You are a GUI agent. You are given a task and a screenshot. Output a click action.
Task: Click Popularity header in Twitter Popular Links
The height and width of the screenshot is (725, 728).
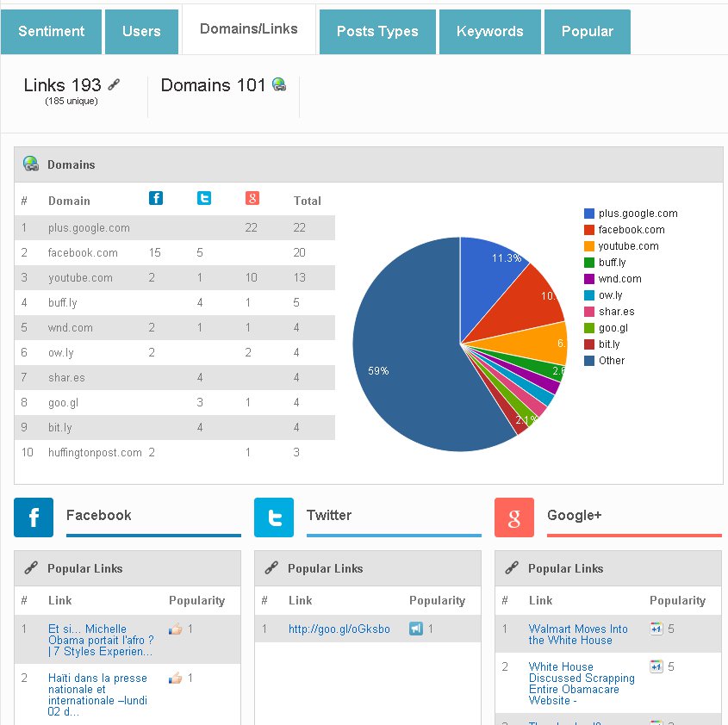[x=438, y=601]
